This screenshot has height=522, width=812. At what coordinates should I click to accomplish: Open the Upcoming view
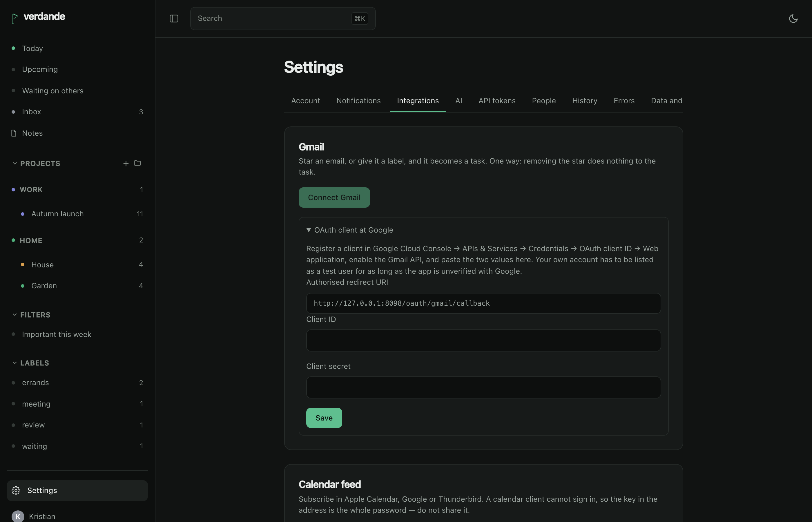(77, 69)
